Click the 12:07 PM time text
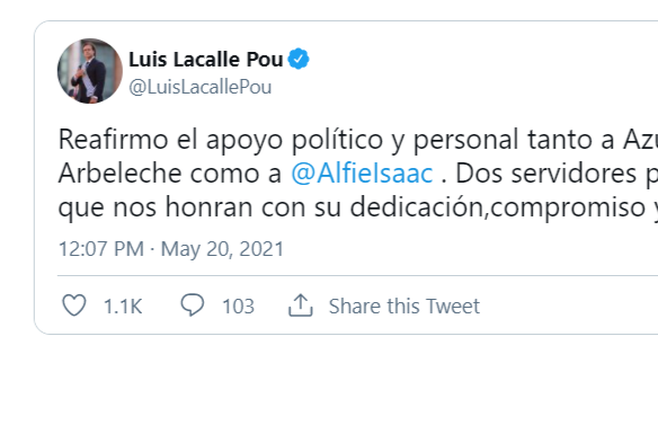Screen dimensions: 658x425 (99, 248)
